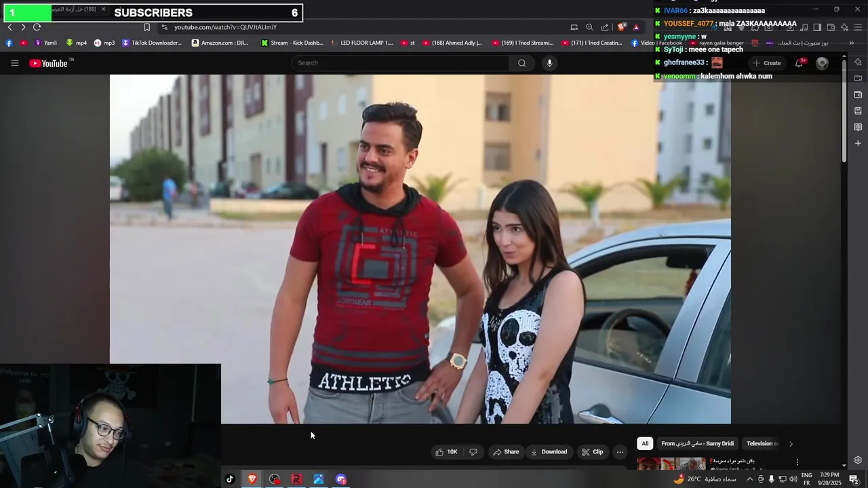Viewport: 868px width, 488px height.
Task: Open the weather widget showing 26°C
Action: 704,479
